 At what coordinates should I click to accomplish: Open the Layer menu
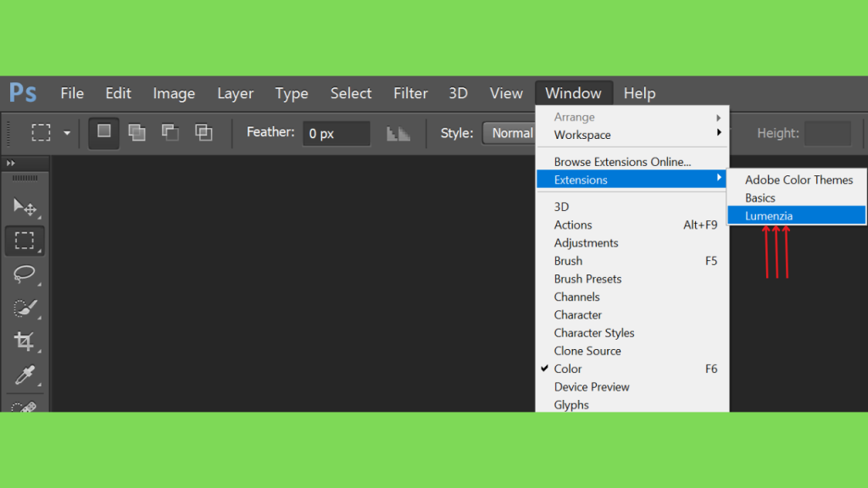[x=236, y=93]
